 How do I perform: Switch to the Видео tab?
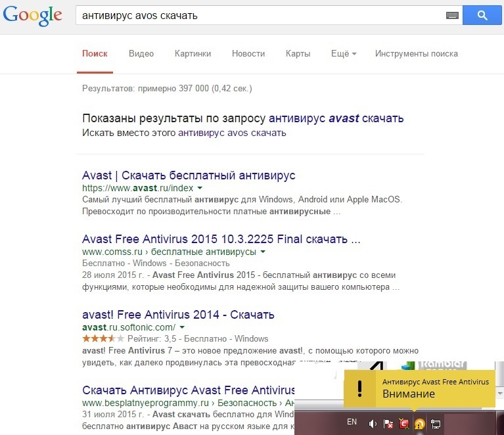pyautogui.click(x=141, y=54)
